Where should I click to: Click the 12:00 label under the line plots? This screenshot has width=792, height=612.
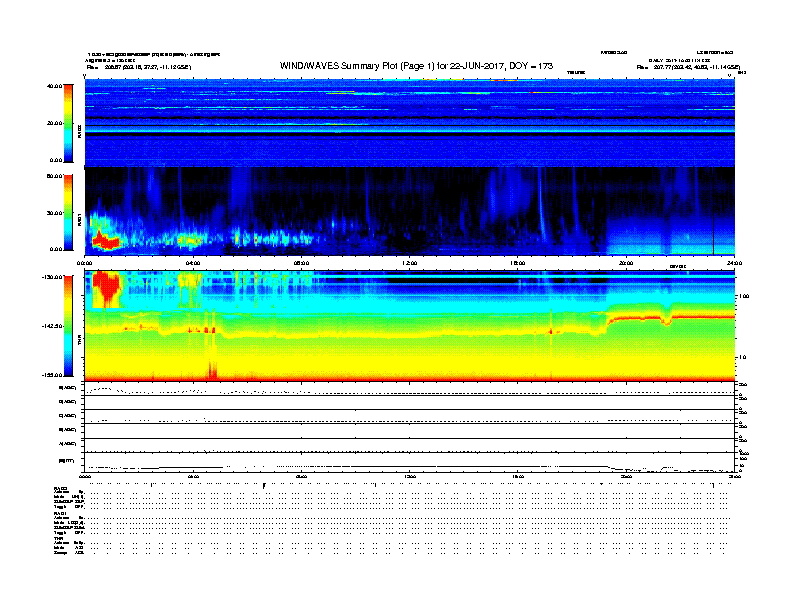[410, 476]
